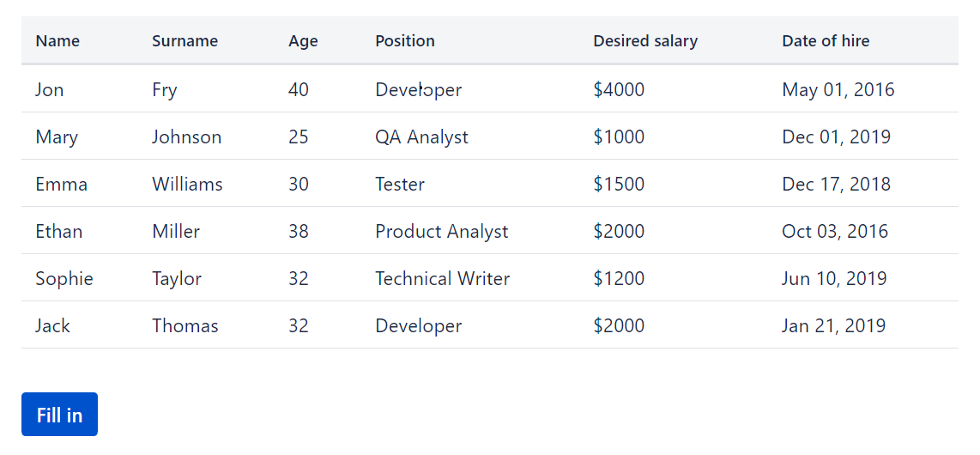This screenshot has height=455, width=980.
Task: Click the Technical Writer cell
Action: point(442,279)
